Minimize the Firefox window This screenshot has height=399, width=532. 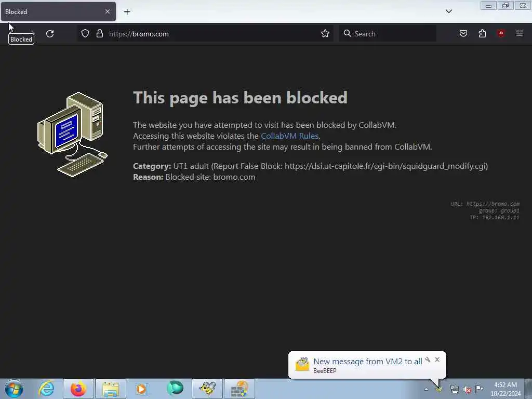pos(488,6)
